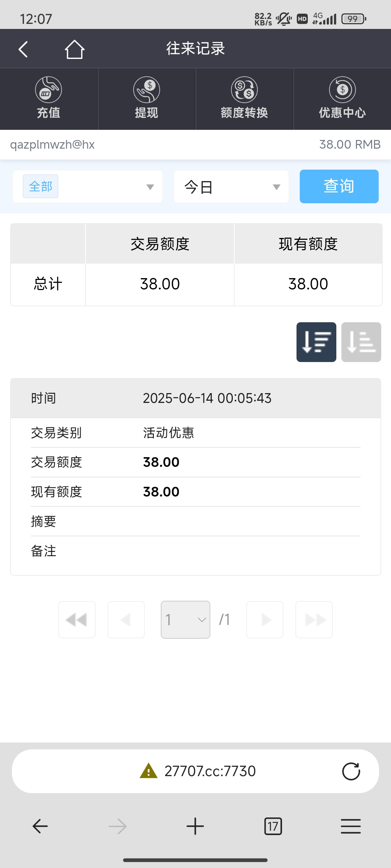Open the browser tabs counter showing 17
Viewport: 391px width, 868px height.
(273, 826)
